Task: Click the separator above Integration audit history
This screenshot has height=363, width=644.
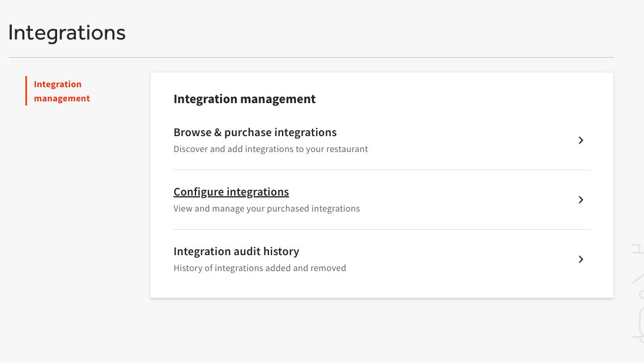Action: [381, 230]
